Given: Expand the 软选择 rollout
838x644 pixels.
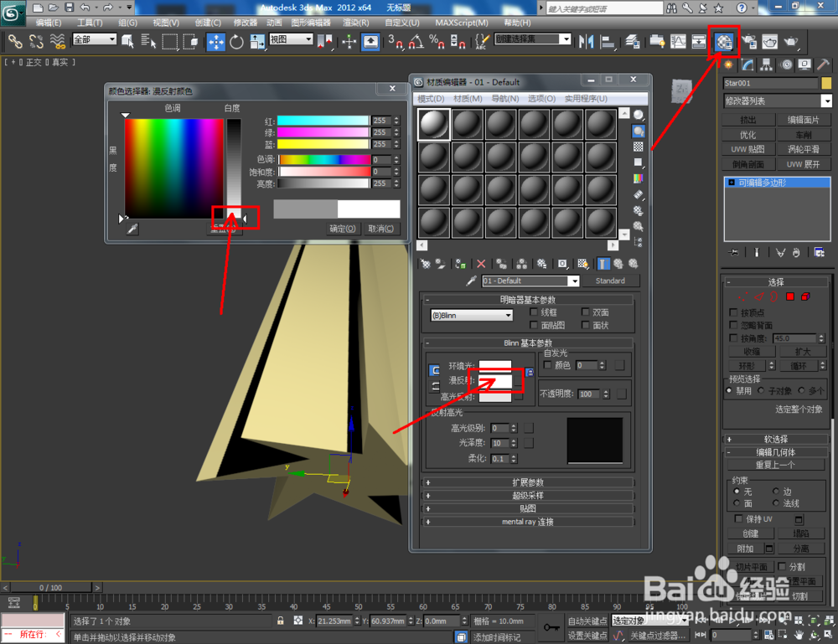Looking at the screenshot, I should pos(775,439).
